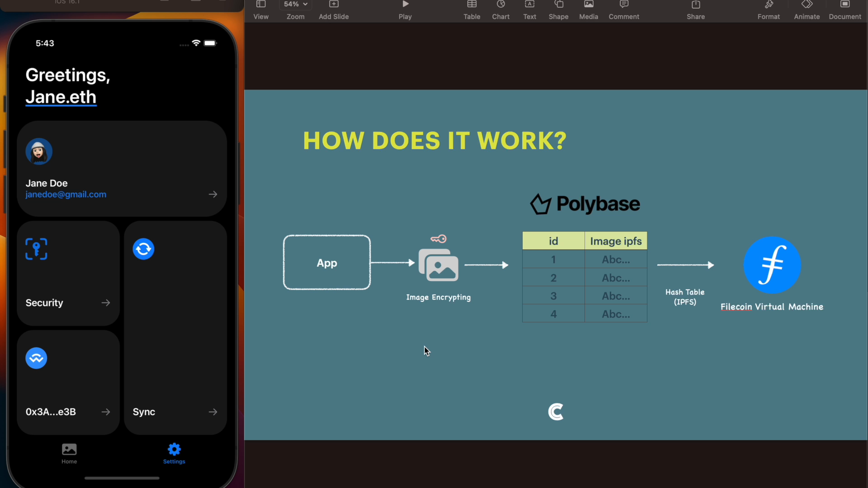Open the Format inspector
Screen dimensions: 868x488
click(769, 10)
